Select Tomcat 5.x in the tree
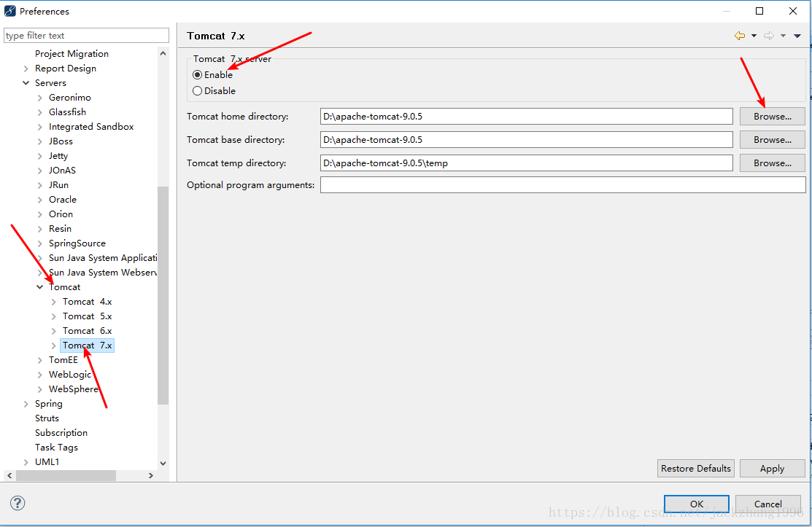The image size is (812, 527). click(87, 316)
